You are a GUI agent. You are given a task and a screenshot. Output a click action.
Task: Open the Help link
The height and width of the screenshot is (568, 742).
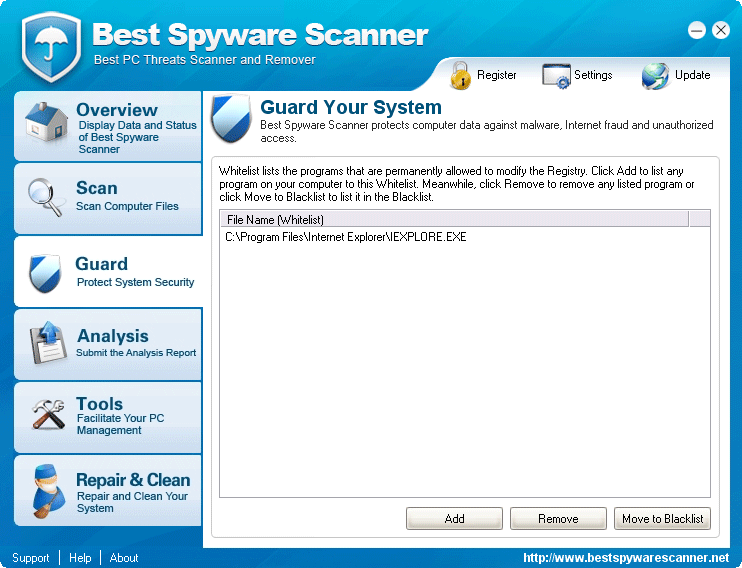pyautogui.click(x=80, y=558)
